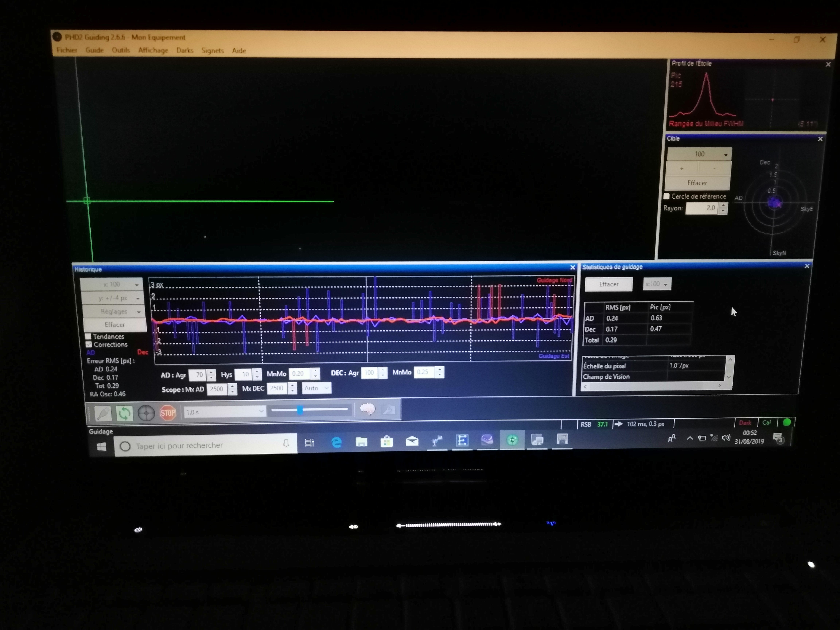Uncheck the Corrections checkbox

click(89, 344)
